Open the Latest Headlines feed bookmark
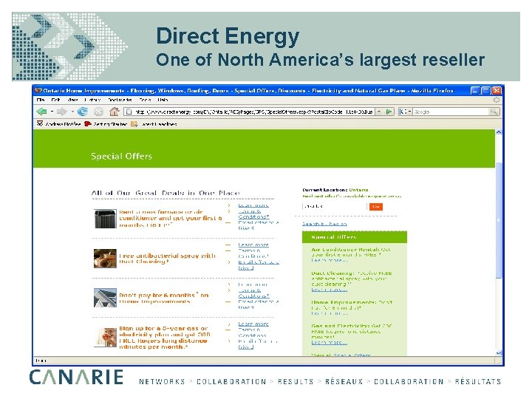This screenshot has height=399, width=532. click(154, 124)
